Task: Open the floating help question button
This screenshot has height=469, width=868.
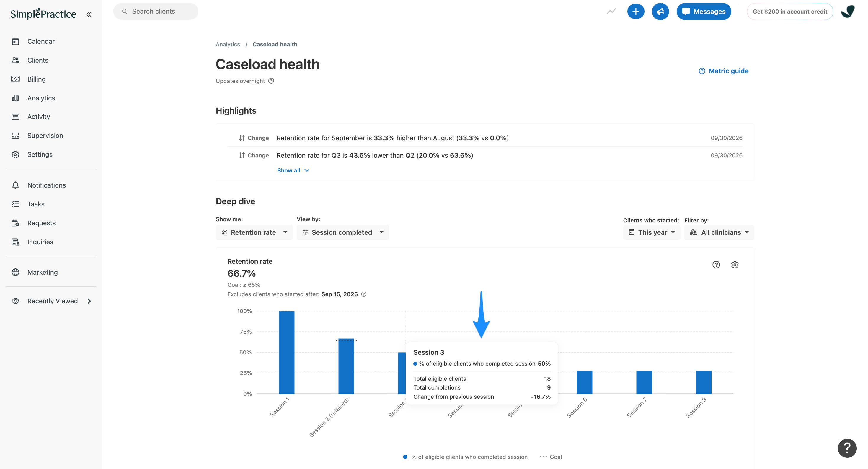Action: [x=847, y=448]
